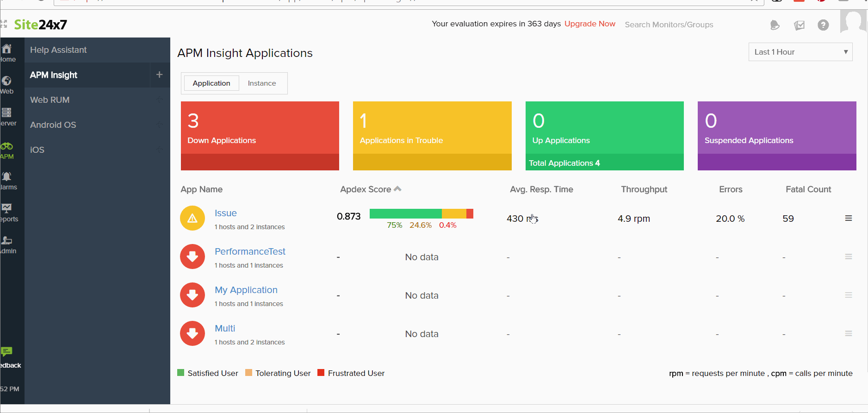Sort by Apdex Score column arrow
868x413 pixels.
[x=397, y=189]
